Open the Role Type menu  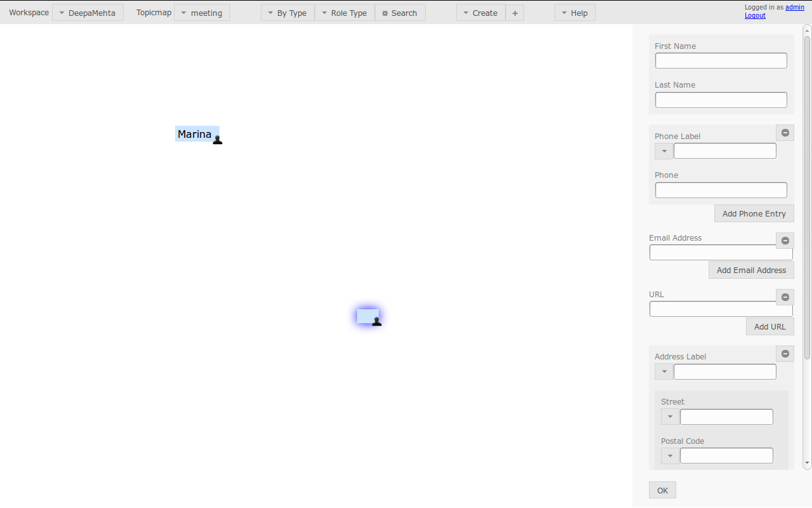click(344, 13)
